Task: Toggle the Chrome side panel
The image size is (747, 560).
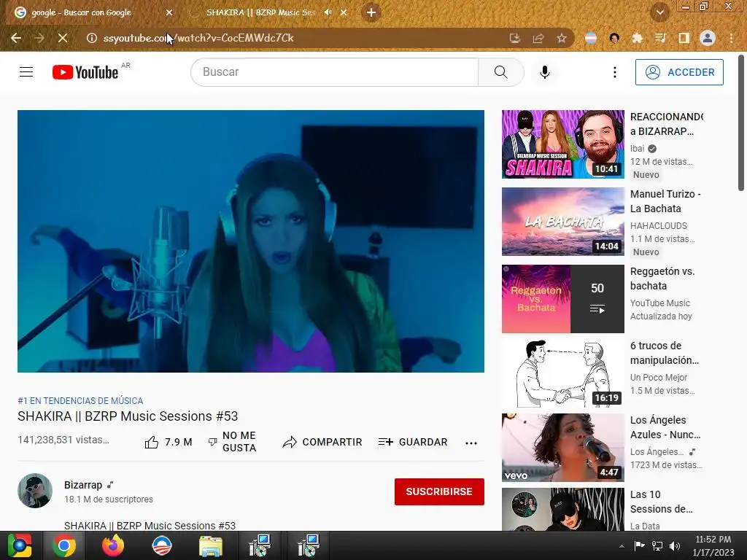Action: tap(684, 38)
